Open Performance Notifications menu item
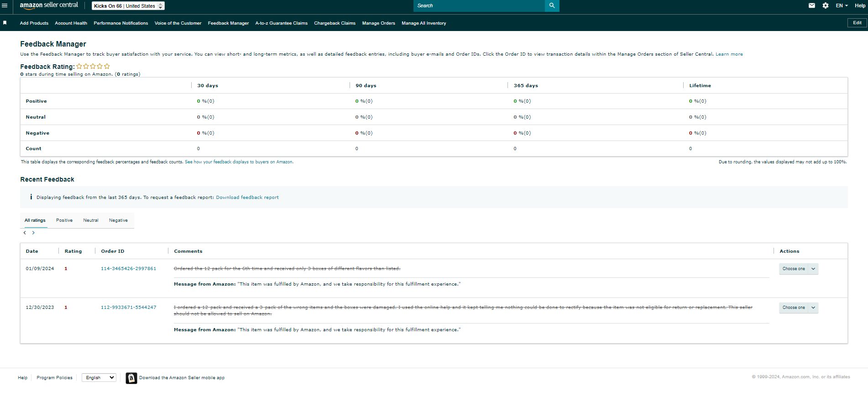This screenshot has width=868, height=412. tap(121, 23)
